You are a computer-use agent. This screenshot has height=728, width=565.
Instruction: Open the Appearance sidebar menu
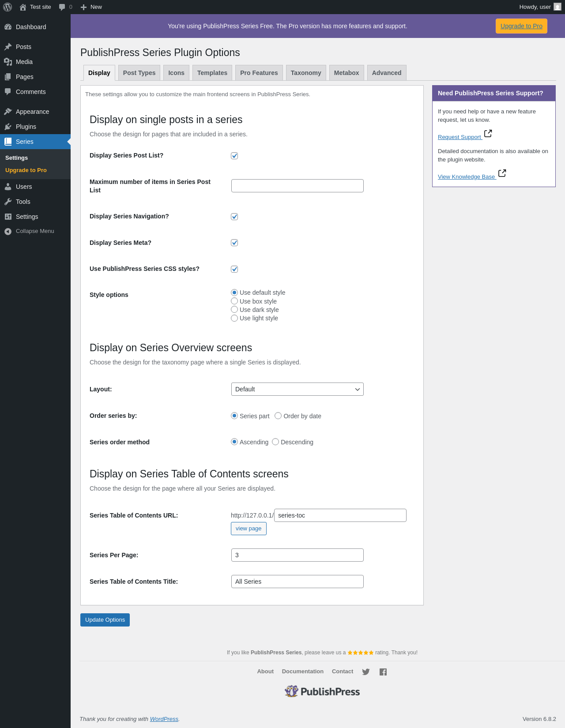click(32, 112)
